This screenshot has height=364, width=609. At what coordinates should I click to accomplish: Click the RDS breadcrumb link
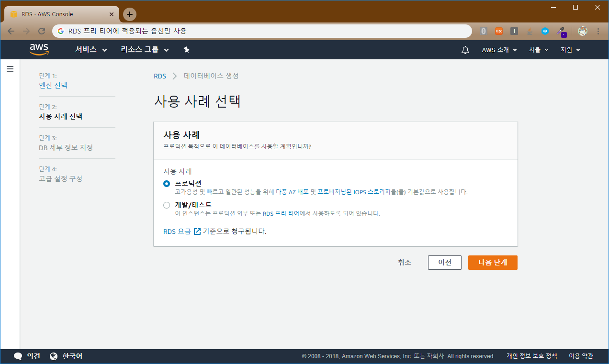pyautogui.click(x=160, y=76)
